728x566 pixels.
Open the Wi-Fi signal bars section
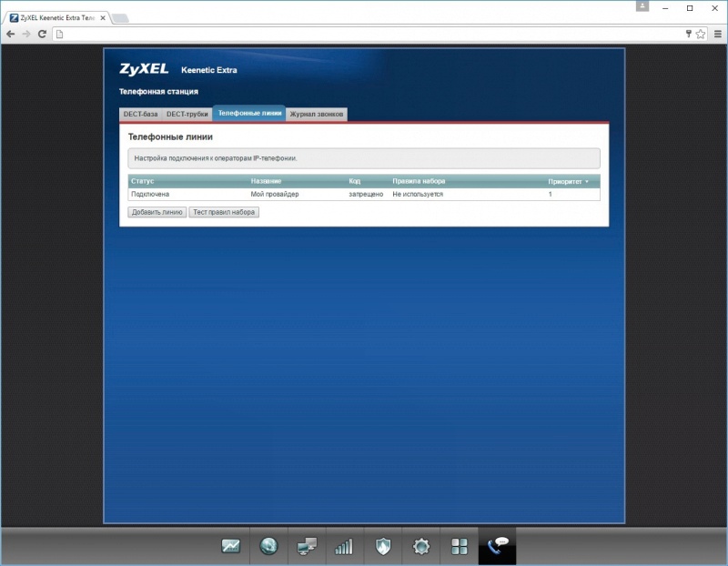pos(344,546)
